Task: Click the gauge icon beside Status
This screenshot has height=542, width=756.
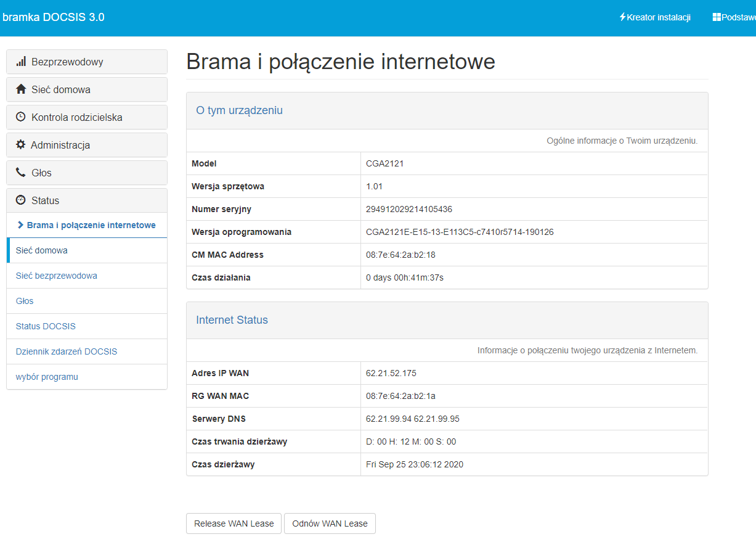Action: pyautogui.click(x=21, y=200)
